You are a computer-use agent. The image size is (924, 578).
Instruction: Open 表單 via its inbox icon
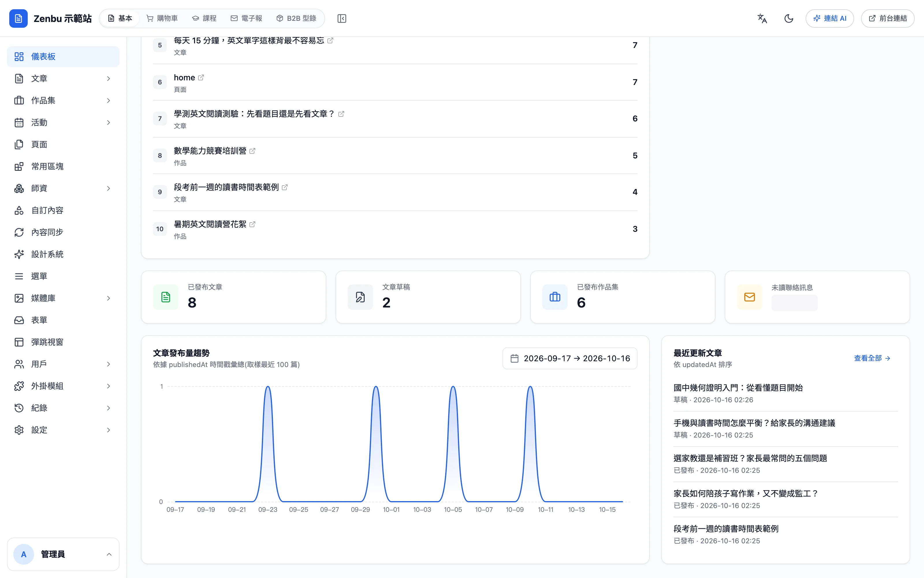click(19, 320)
